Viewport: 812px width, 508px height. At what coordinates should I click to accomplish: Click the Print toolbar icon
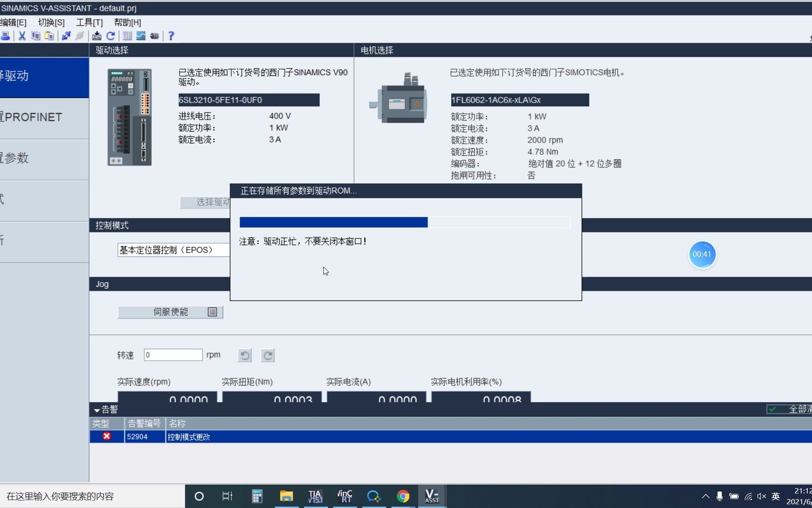(x=5, y=36)
